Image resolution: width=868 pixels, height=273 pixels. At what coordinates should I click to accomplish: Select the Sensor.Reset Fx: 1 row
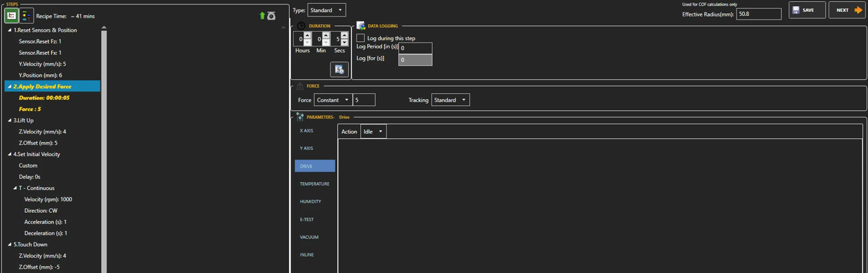(40, 53)
